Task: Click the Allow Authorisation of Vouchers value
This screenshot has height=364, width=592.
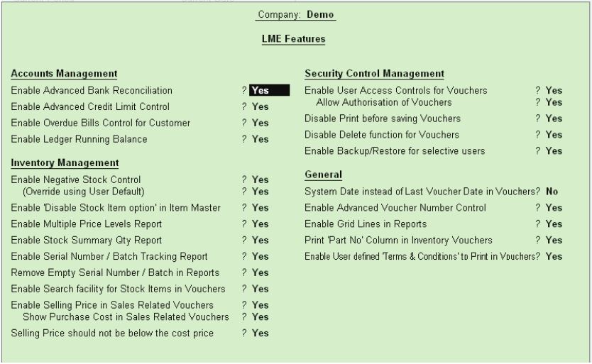Action: point(554,102)
